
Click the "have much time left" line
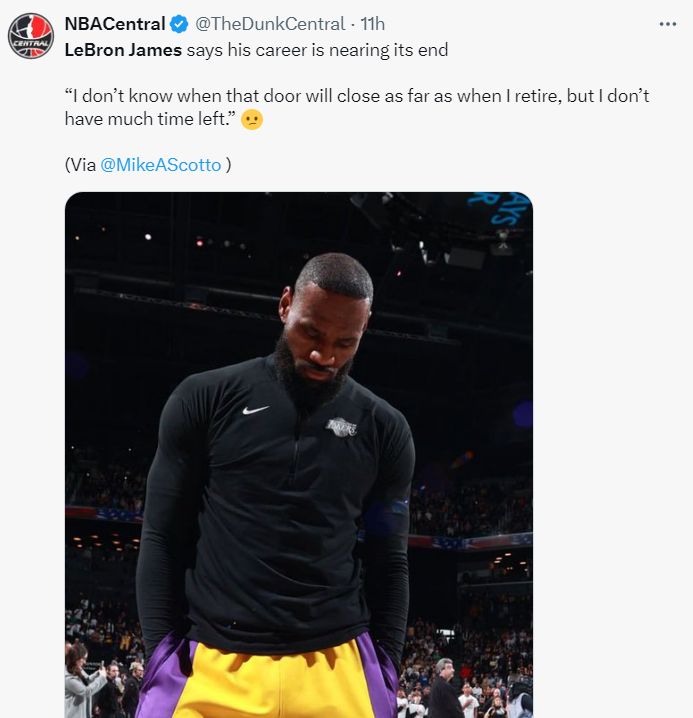click(x=150, y=118)
